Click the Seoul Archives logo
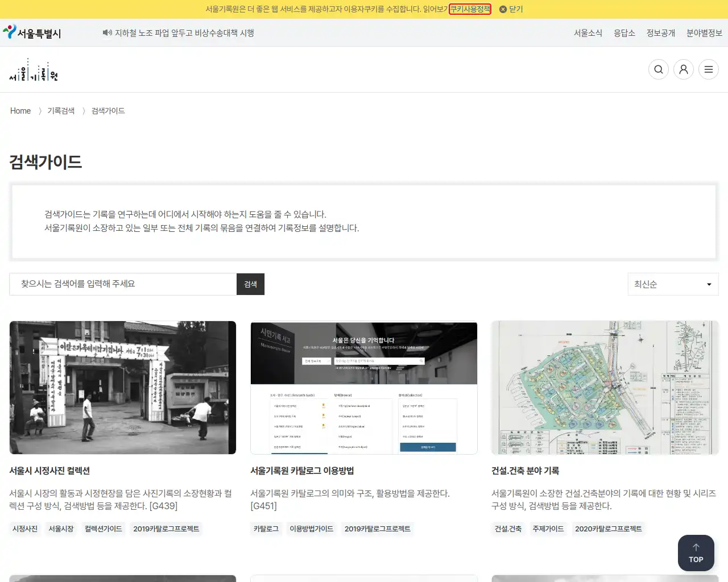This screenshot has width=728, height=582. [x=34, y=69]
